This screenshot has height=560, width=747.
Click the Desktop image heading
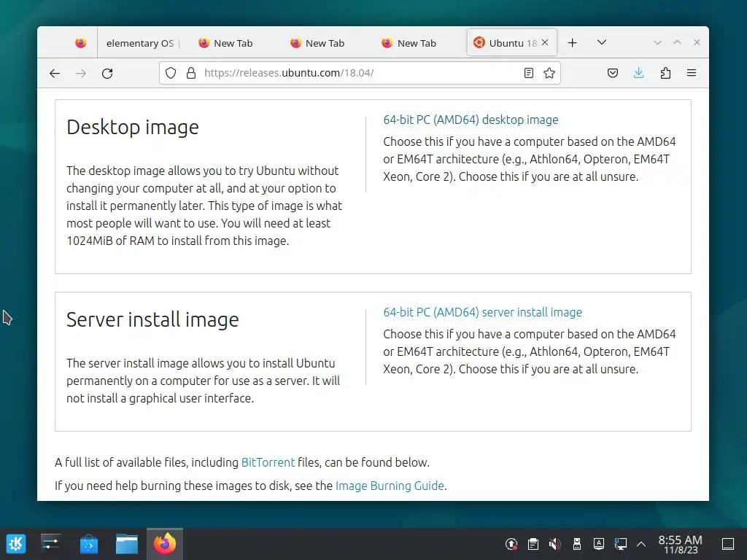point(133,127)
